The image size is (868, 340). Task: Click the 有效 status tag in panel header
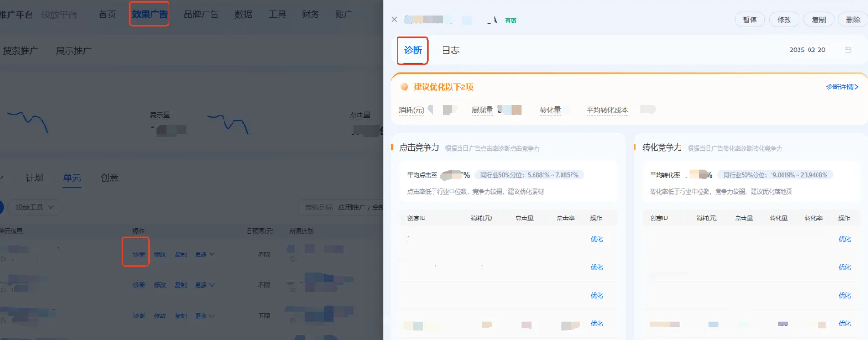click(x=510, y=21)
